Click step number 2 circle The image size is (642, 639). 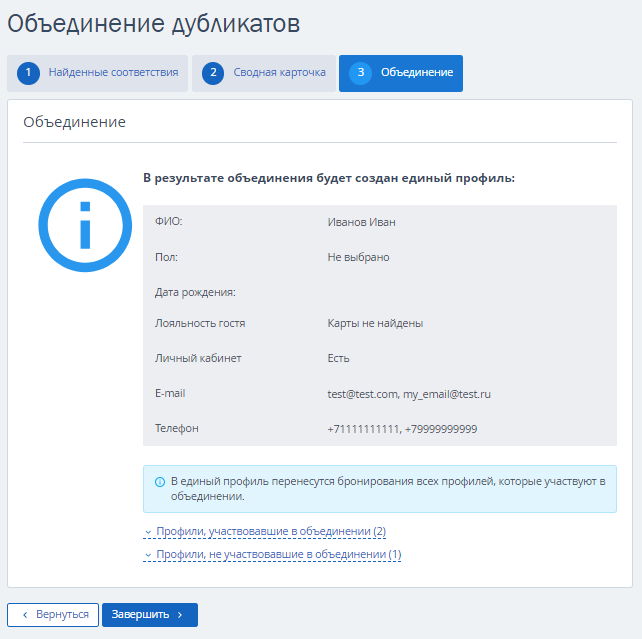pos(213,73)
